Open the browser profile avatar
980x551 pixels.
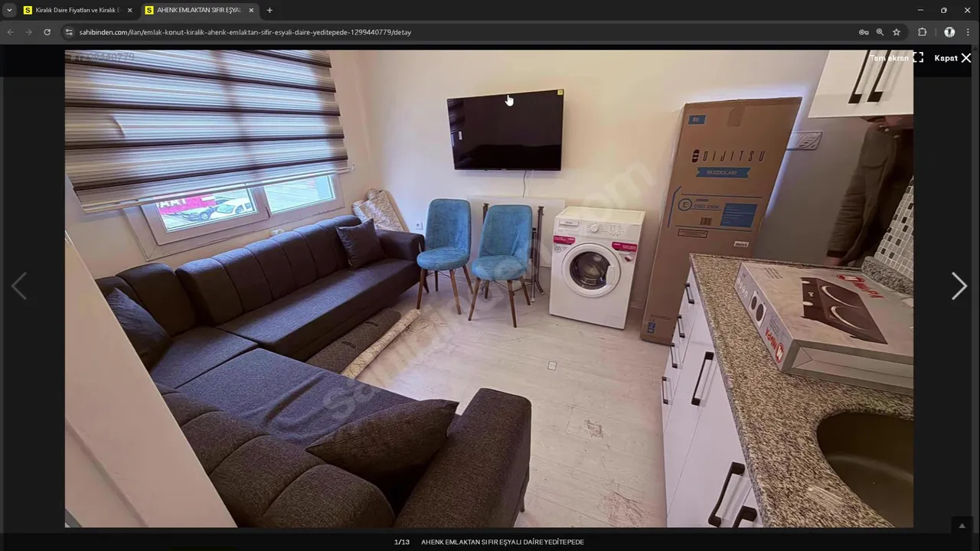[949, 32]
